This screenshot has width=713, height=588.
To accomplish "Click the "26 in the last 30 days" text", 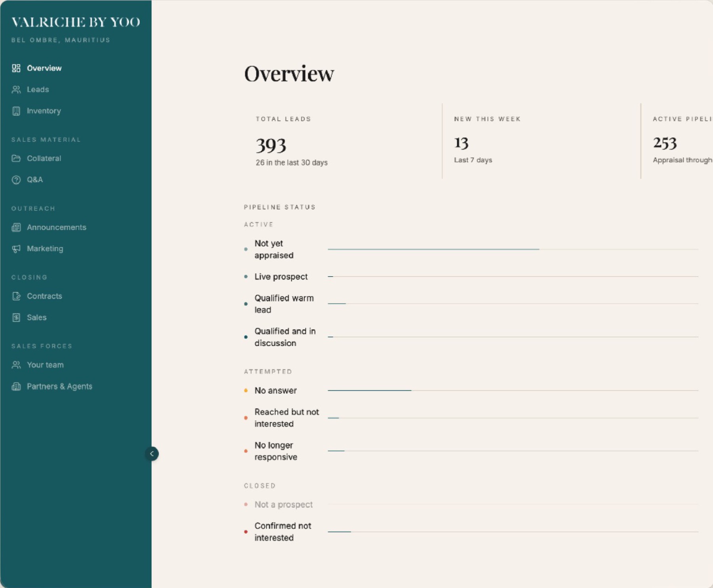I will (292, 163).
